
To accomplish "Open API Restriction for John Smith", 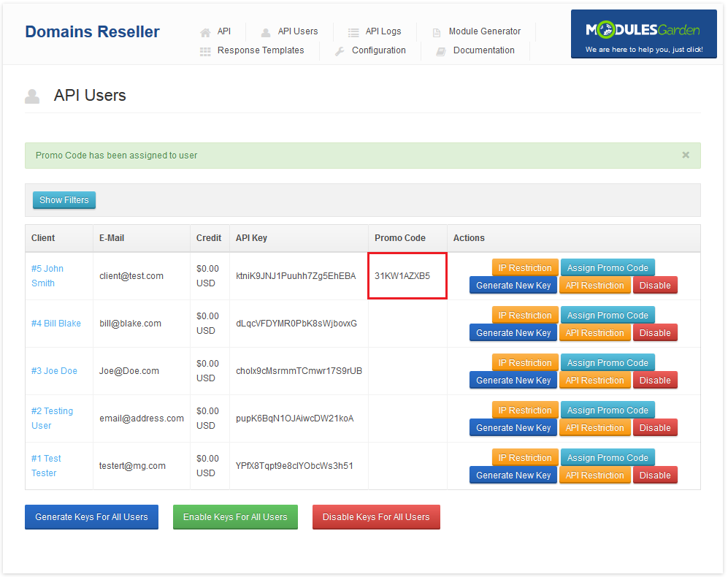I will (594, 286).
